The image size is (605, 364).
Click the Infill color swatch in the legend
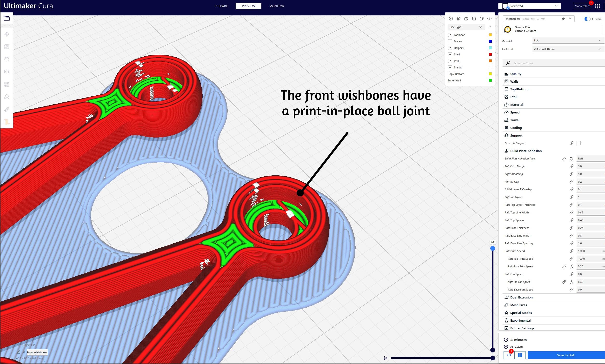pyautogui.click(x=490, y=60)
